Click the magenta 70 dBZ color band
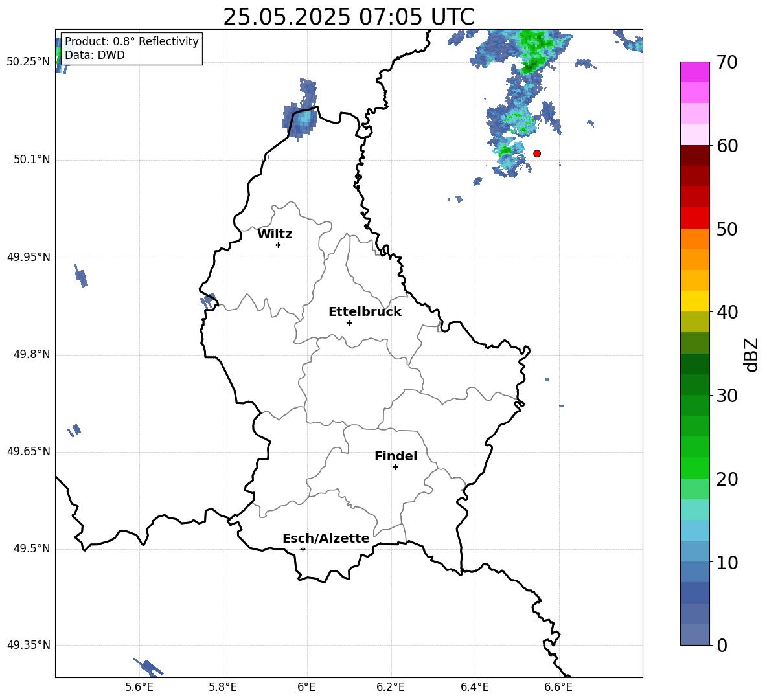Viewport: 767px width, 700px height. [x=694, y=72]
